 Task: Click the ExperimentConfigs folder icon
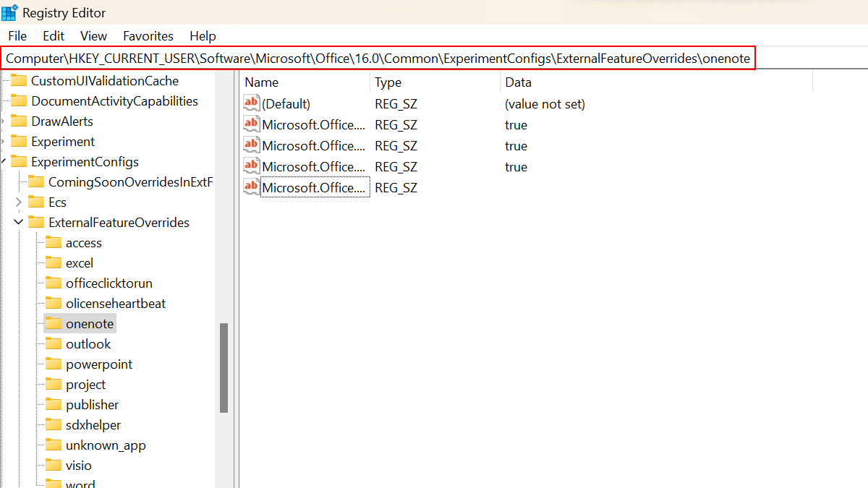[x=19, y=162]
